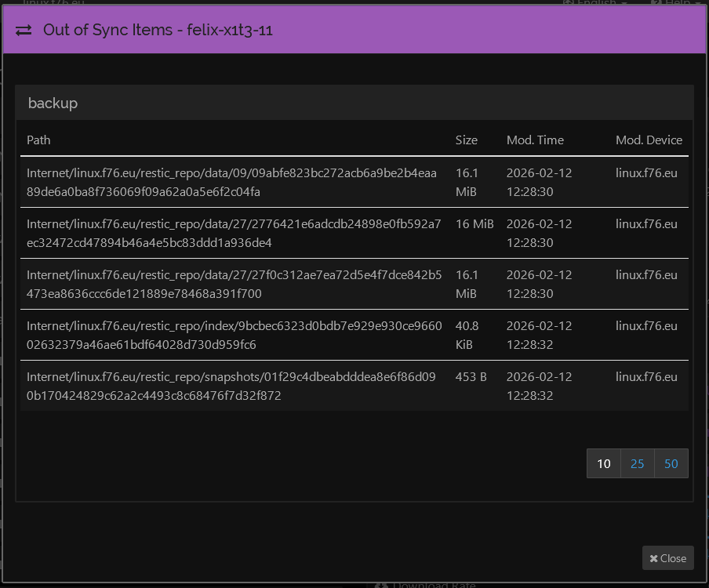Select 50 items per page
709x588 pixels.
pos(671,463)
